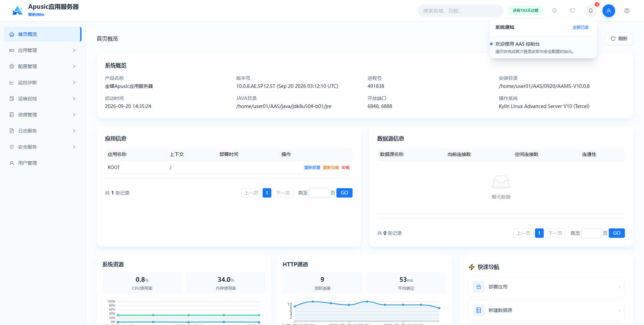Expand the 日志服务 chevron arrow
The image size is (644, 325).
click(74, 131)
